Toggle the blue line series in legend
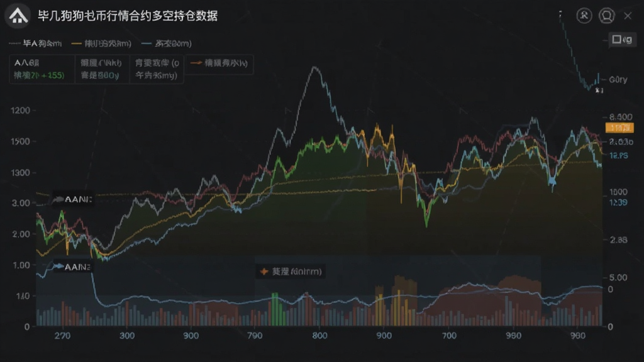 166,43
